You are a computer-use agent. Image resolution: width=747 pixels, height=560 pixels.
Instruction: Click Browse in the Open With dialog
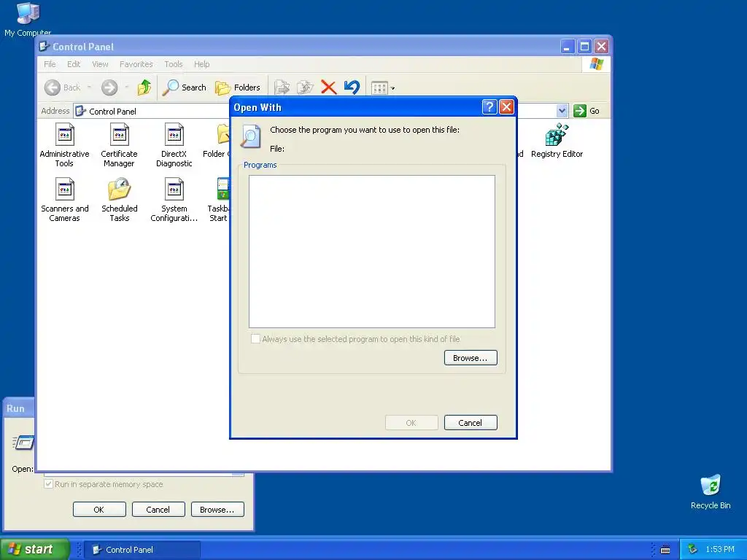[x=471, y=358]
